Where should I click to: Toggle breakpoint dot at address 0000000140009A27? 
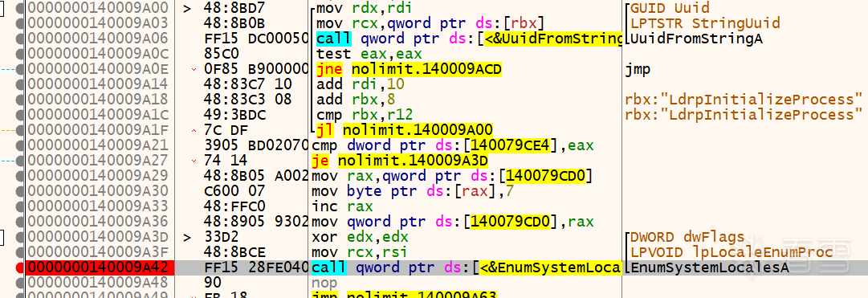coord(21,161)
